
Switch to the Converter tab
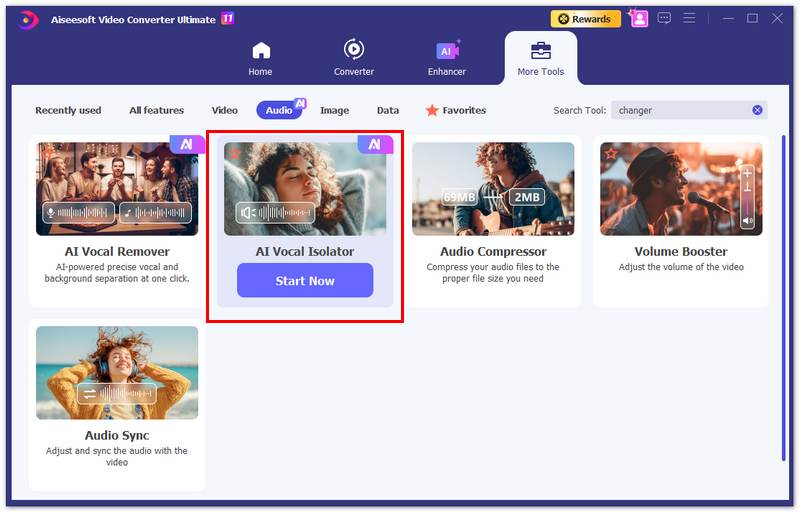[x=353, y=58]
